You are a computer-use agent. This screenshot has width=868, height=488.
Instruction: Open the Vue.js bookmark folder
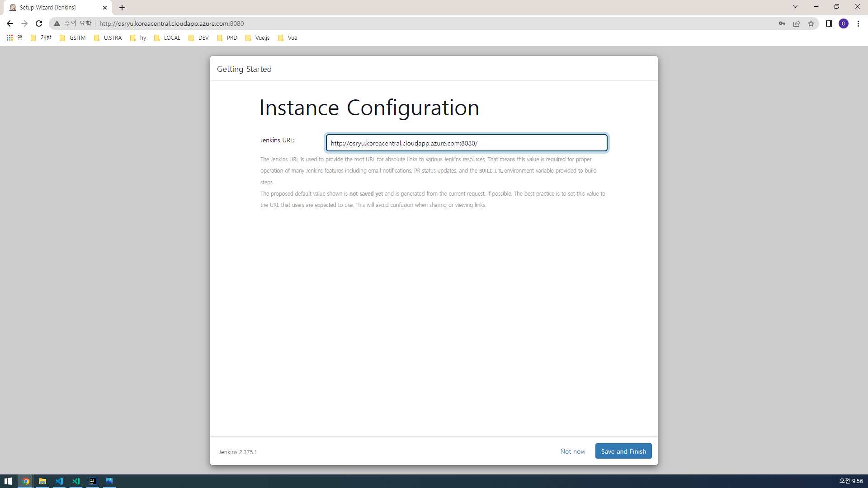(x=257, y=38)
